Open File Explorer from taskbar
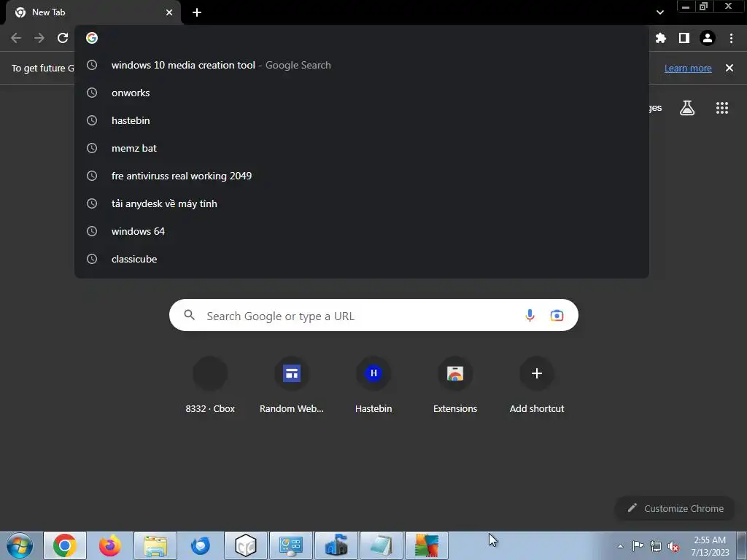Screen dimensions: 747x560 (x=155, y=545)
